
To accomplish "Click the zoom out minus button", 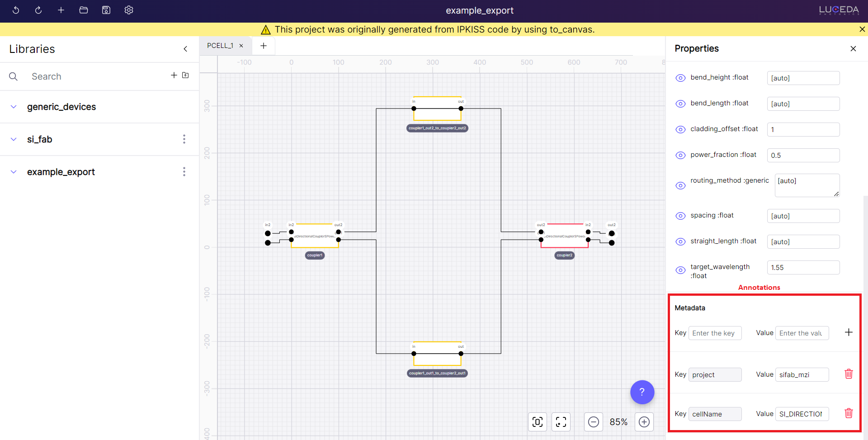I will 594,422.
